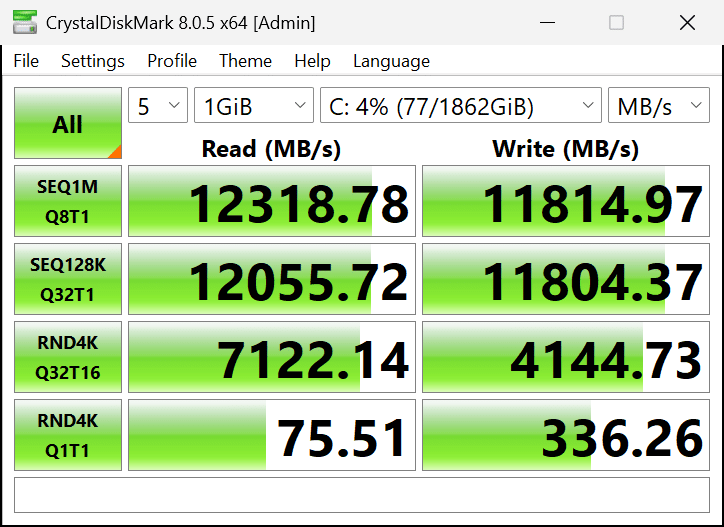Click the RND4K Q1T1 write result 336.26
Image resolution: width=724 pixels, height=527 pixels.
(x=565, y=436)
